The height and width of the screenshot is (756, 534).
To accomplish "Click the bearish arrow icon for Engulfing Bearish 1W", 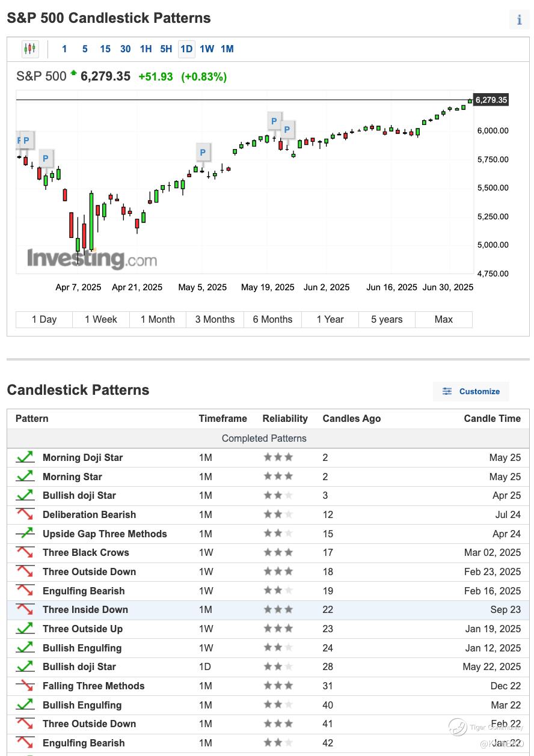I will [x=25, y=591].
